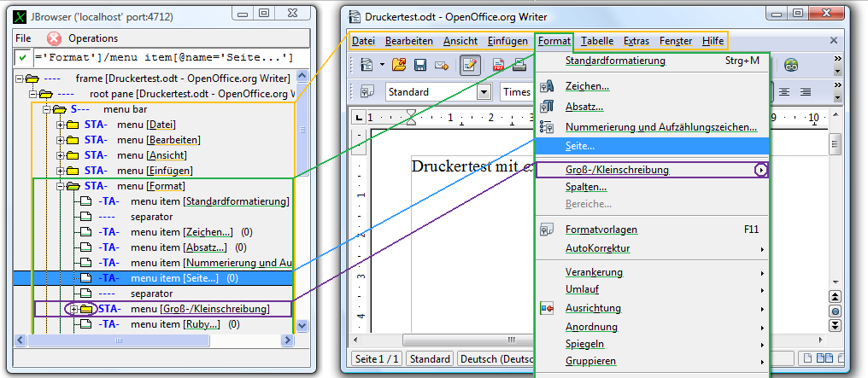Click the navigation circle button by scrollbar
868x378 pixels.
(x=836, y=311)
